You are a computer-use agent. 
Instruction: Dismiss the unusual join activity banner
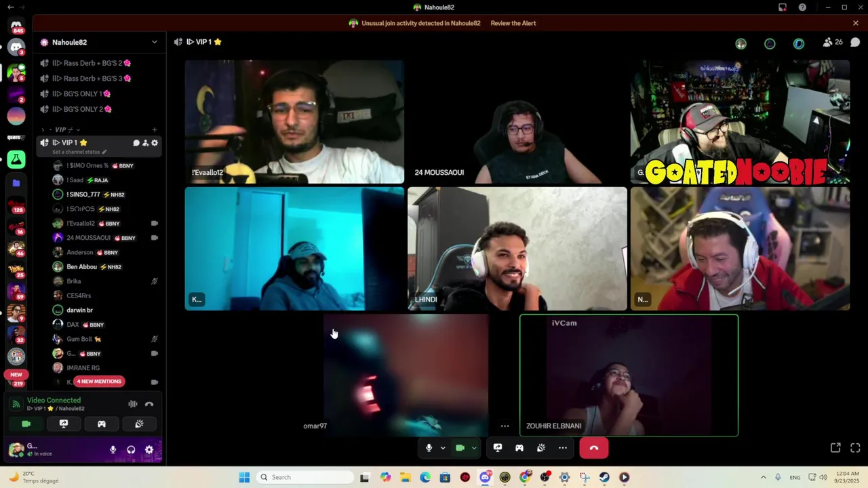(x=856, y=23)
